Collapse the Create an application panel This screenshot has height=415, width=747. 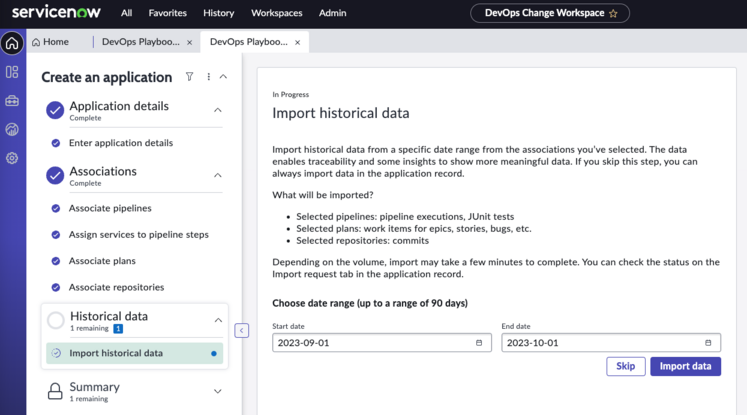point(223,77)
